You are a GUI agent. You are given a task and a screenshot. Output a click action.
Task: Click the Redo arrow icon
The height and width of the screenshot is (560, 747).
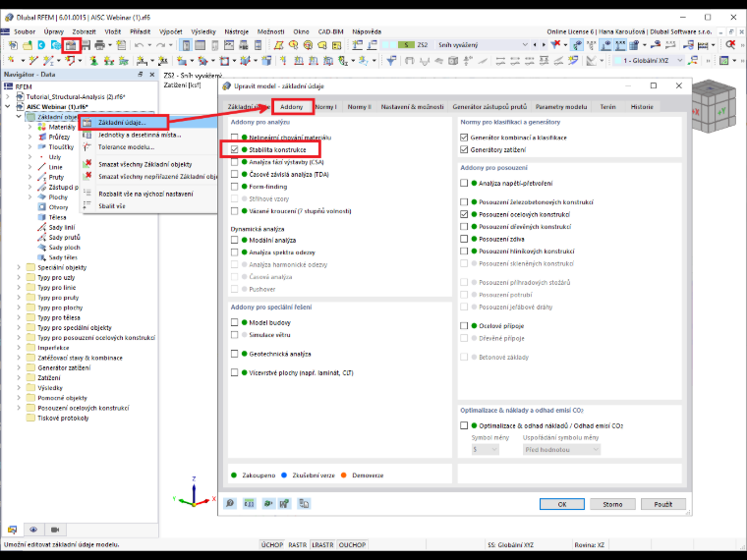click(160, 45)
